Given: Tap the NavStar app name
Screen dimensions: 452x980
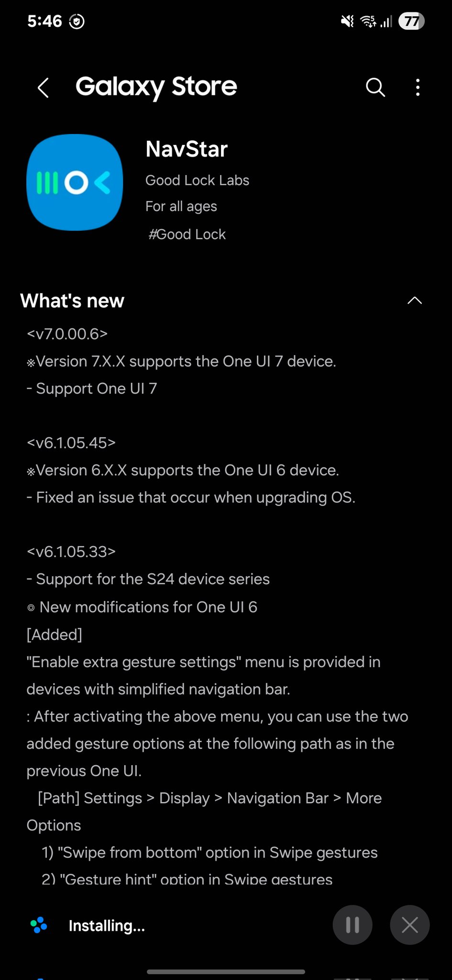Looking at the screenshot, I should tap(187, 149).
